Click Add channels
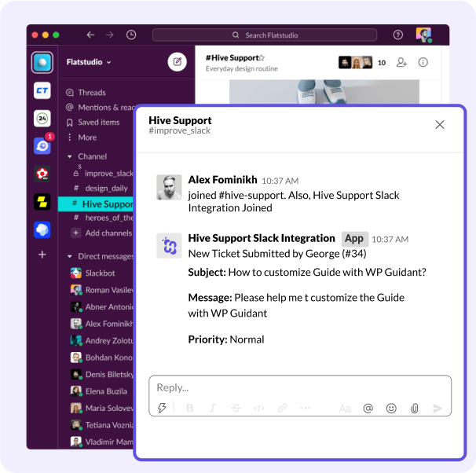Viewport: 476px width, 473px height. click(x=102, y=233)
